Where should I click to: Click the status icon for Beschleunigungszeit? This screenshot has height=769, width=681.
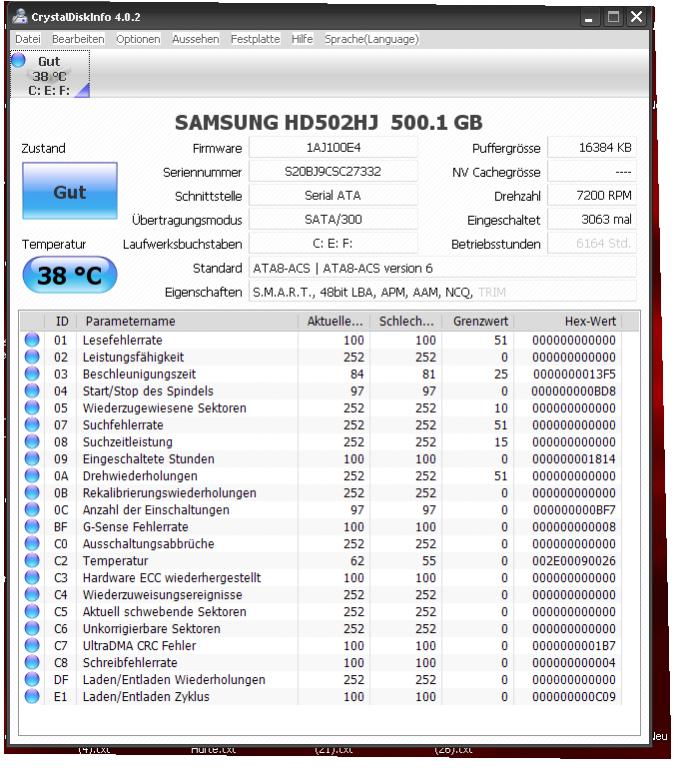(32, 374)
